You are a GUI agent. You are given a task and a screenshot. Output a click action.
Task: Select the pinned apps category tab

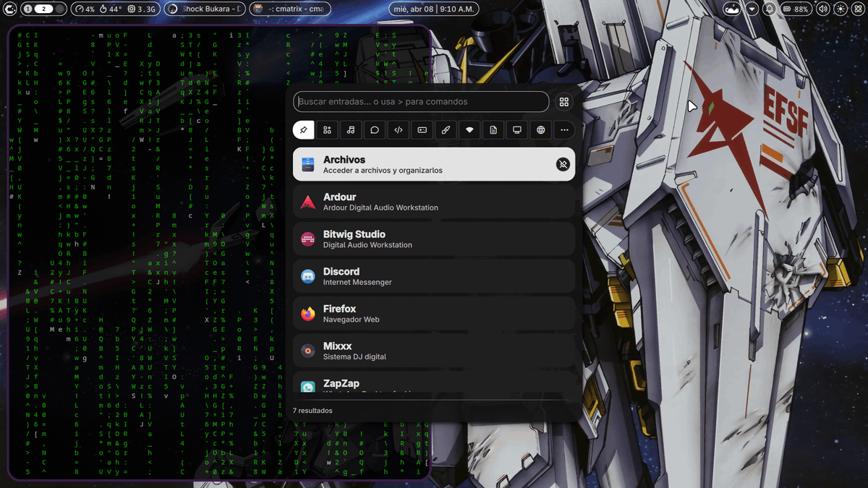tap(304, 130)
